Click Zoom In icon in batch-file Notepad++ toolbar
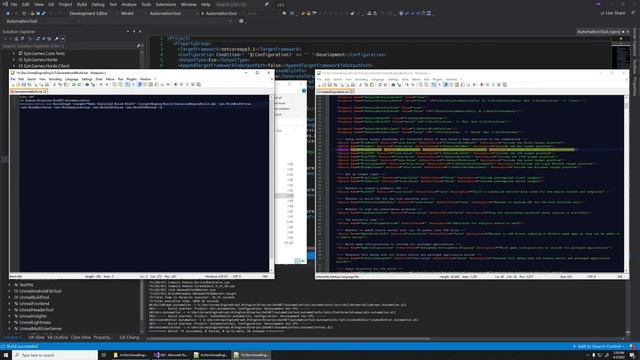640x360 pixels. pyautogui.click(x=101, y=84)
